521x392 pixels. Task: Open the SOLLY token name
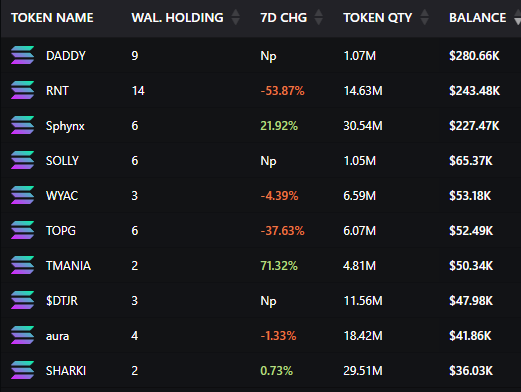(x=62, y=161)
